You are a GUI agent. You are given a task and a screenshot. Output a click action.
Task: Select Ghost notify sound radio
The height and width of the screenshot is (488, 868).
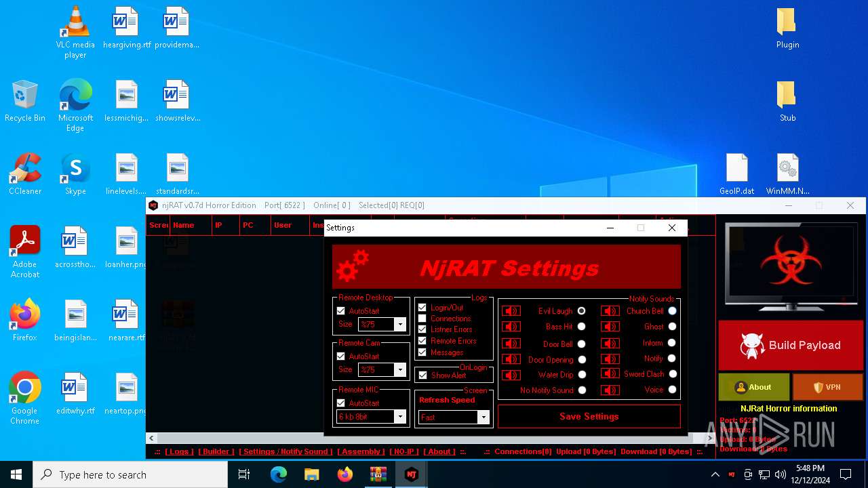[x=672, y=327]
